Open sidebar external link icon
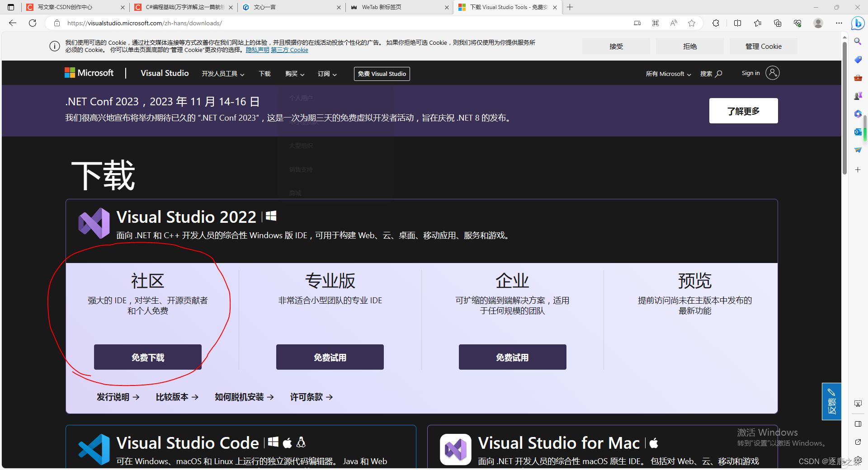868x470 pixels. click(858, 442)
